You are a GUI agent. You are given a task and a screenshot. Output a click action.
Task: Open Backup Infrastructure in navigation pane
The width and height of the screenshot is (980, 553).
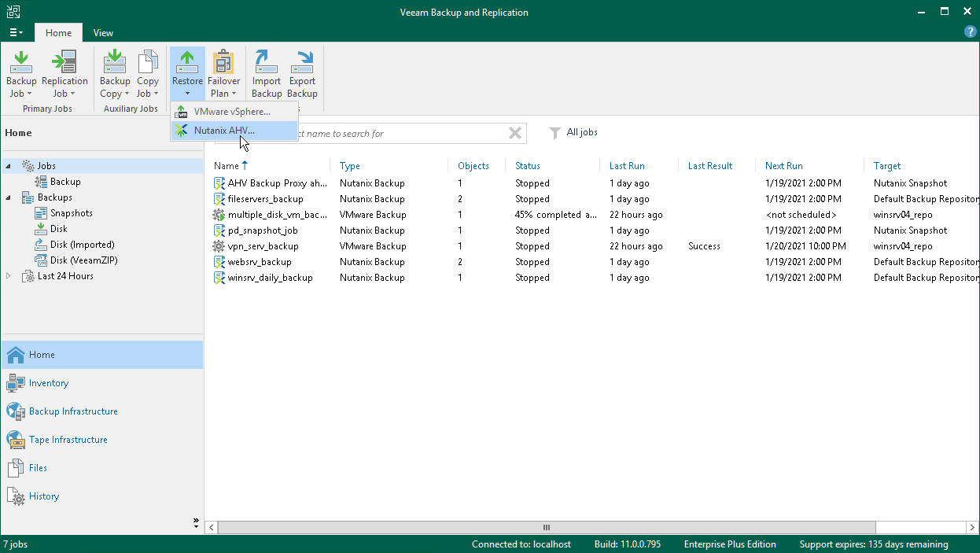tap(73, 411)
